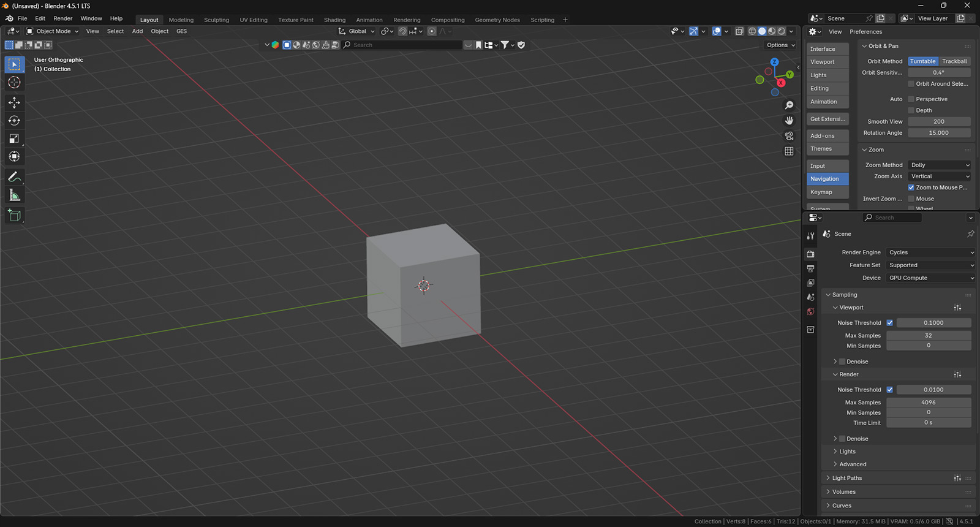Open the View Layer properties tab
The width and height of the screenshot is (980, 527).
[x=810, y=282]
